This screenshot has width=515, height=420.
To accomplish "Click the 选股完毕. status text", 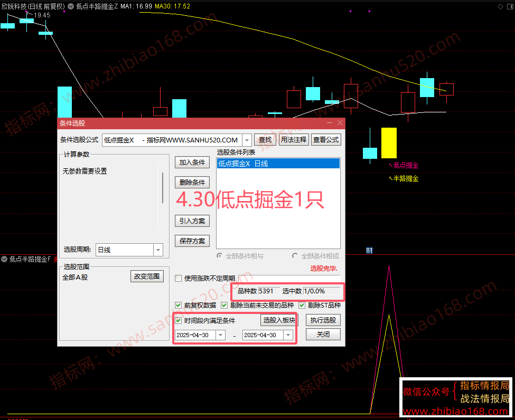I will tap(324, 269).
